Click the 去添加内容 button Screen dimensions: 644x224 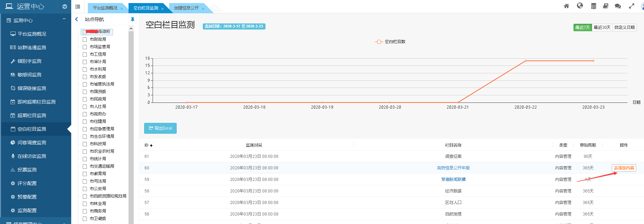[624, 168]
